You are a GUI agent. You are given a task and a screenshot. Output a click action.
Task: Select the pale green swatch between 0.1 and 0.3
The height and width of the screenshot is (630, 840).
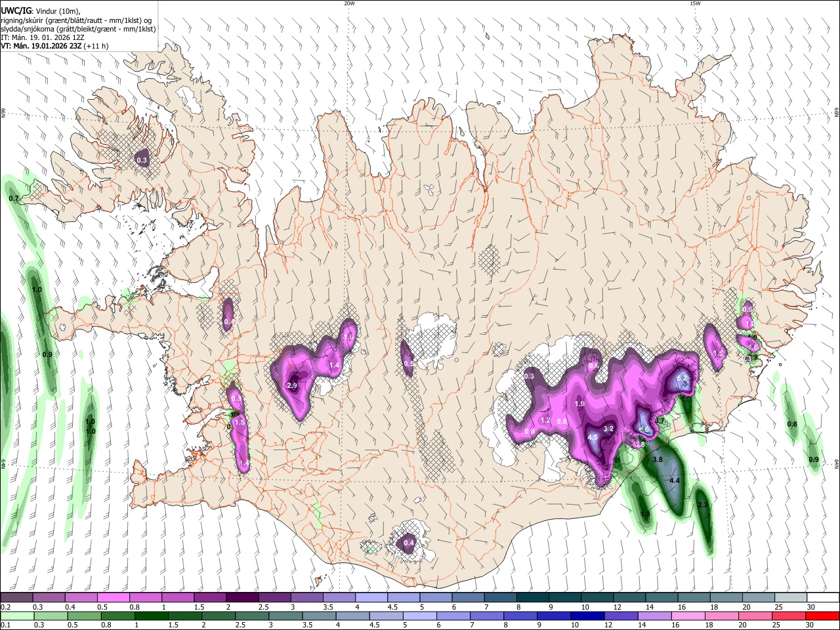pyautogui.click(x=17, y=616)
